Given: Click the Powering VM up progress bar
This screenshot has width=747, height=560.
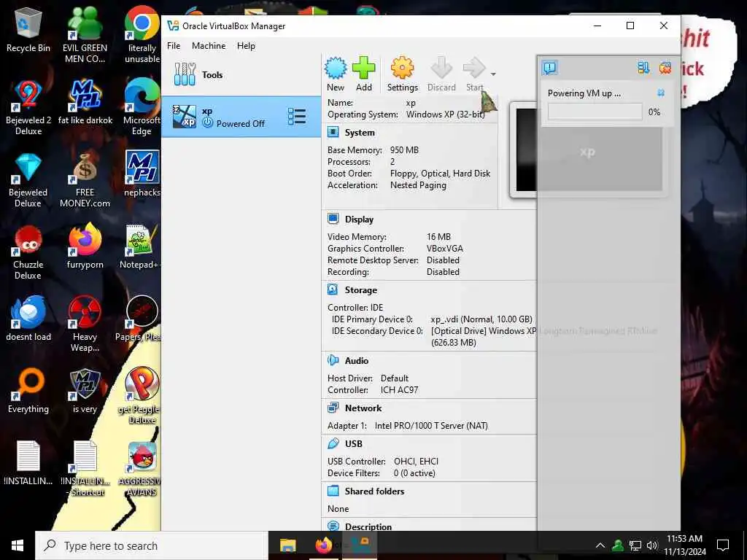Looking at the screenshot, I should coord(595,112).
